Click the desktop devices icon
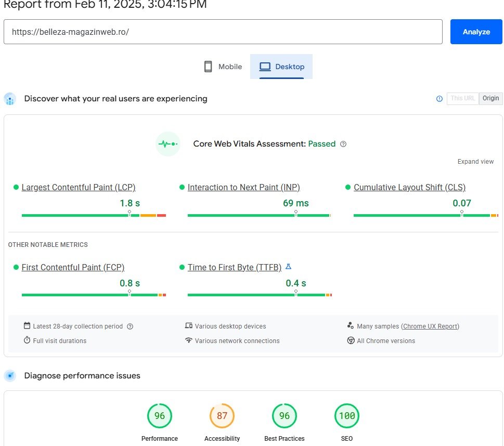Image resolution: width=504 pixels, height=446 pixels. [x=188, y=326]
